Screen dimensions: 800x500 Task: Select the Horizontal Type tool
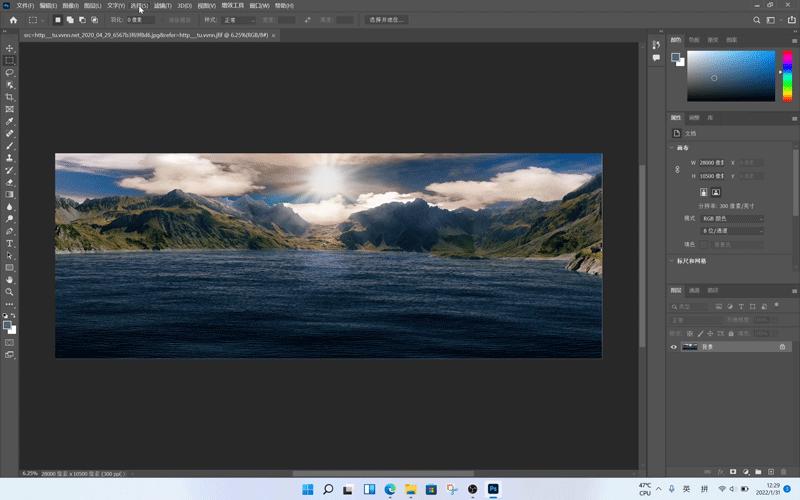(10, 243)
